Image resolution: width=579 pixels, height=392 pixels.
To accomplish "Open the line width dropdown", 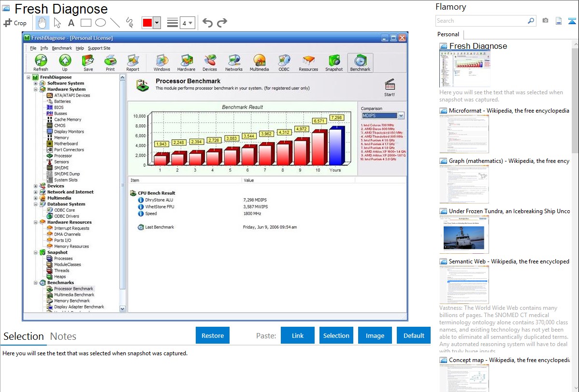I will pyautogui.click(x=188, y=23).
